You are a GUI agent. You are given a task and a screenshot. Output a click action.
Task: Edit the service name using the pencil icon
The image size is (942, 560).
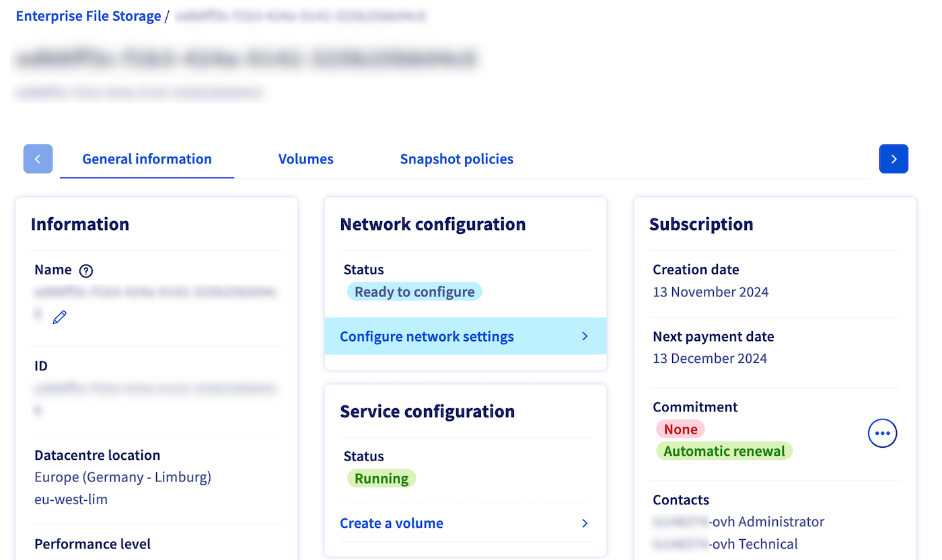pyautogui.click(x=59, y=316)
